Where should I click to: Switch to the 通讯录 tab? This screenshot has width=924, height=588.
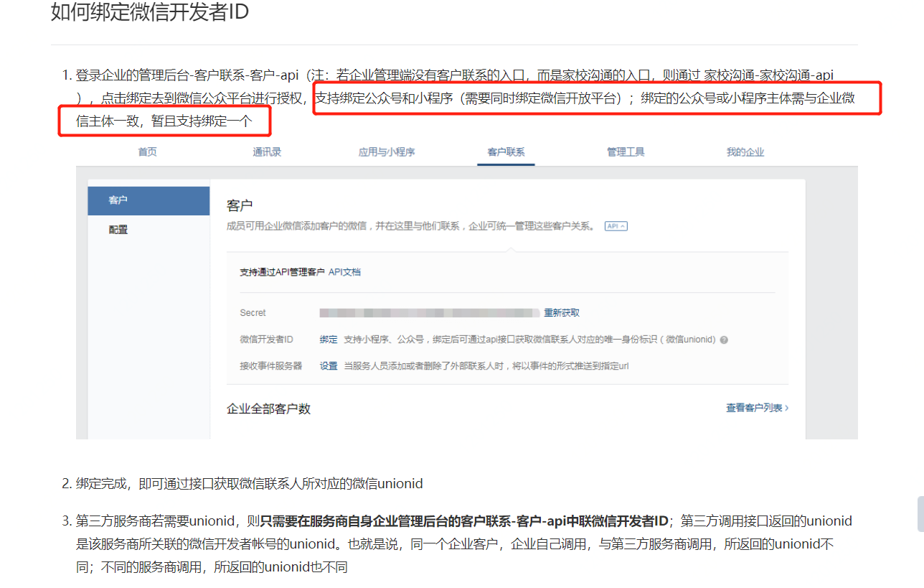(267, 152)
